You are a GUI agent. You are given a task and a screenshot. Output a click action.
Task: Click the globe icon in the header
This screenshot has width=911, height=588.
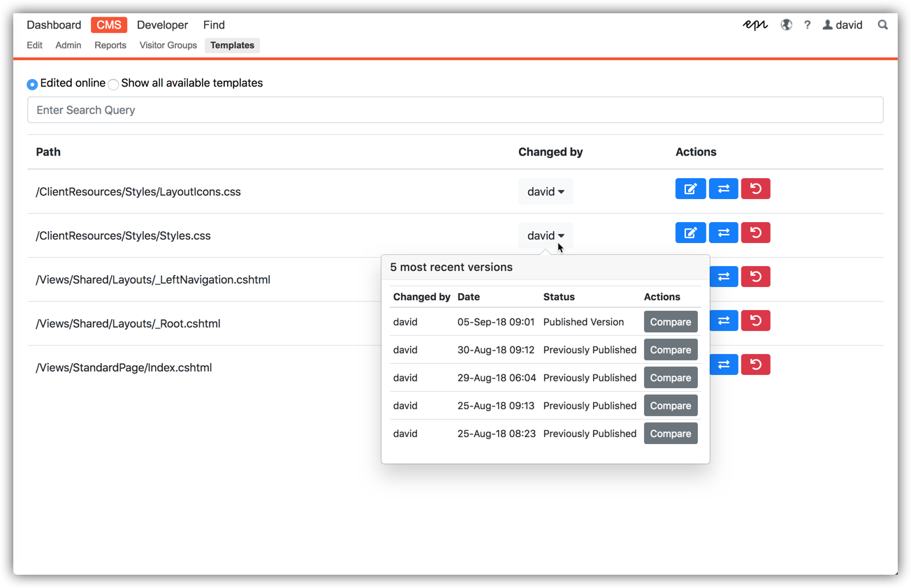(786, 25)
